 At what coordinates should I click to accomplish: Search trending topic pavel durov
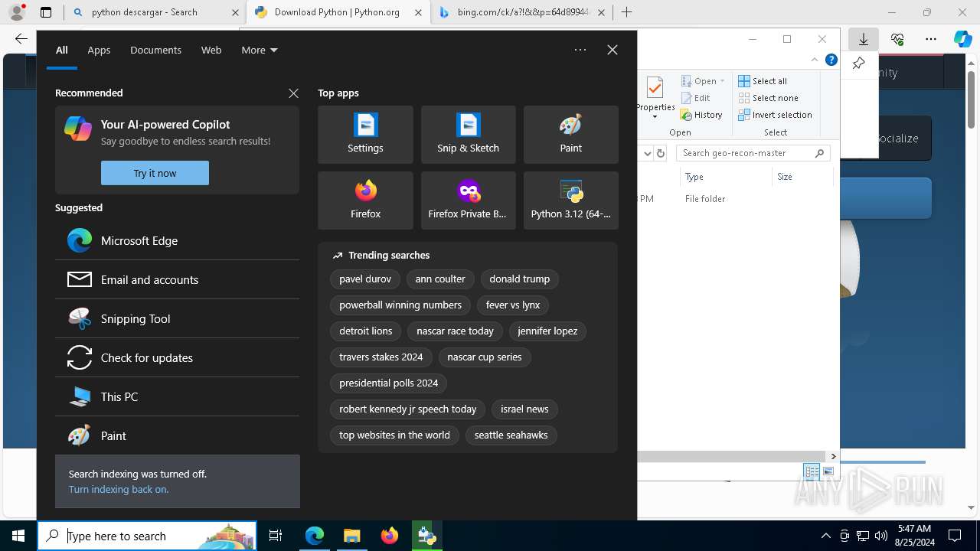pyautogui.click(x=365, y=279)
